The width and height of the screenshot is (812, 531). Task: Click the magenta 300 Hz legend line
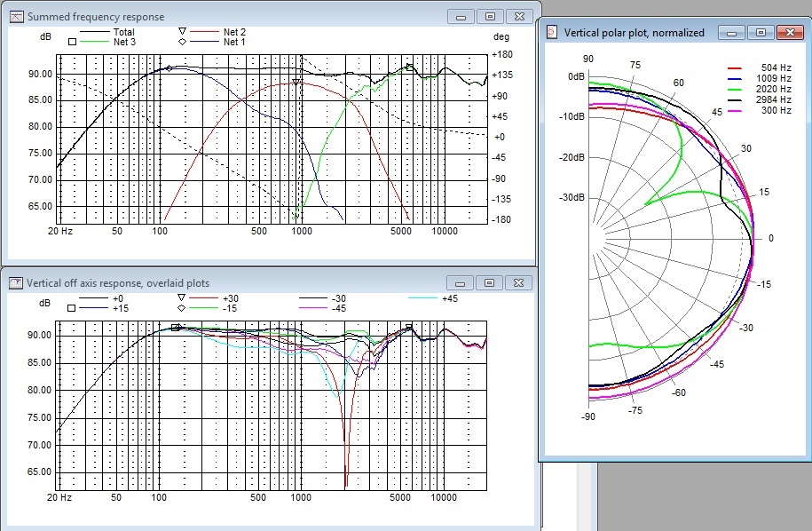[x=734, y=110]
